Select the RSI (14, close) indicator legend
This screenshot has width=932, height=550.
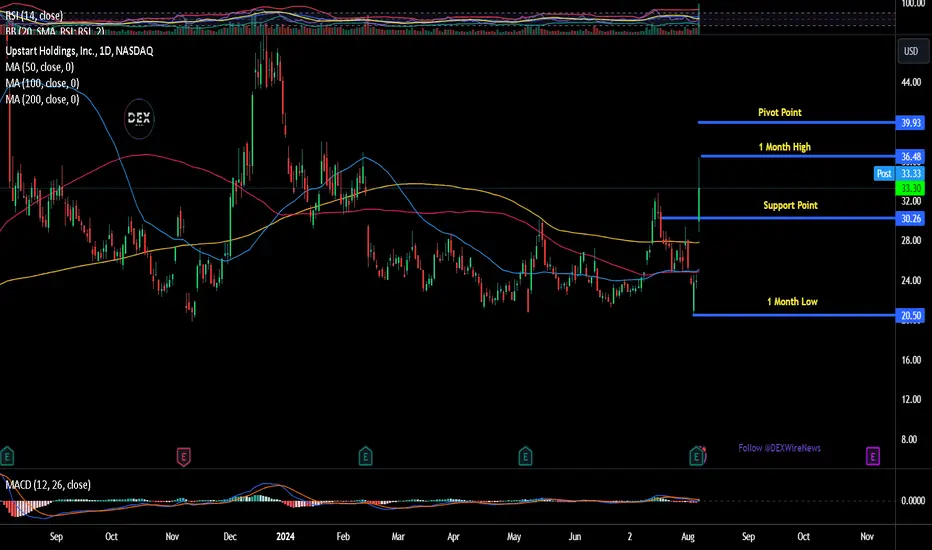[x=34, y=15]
